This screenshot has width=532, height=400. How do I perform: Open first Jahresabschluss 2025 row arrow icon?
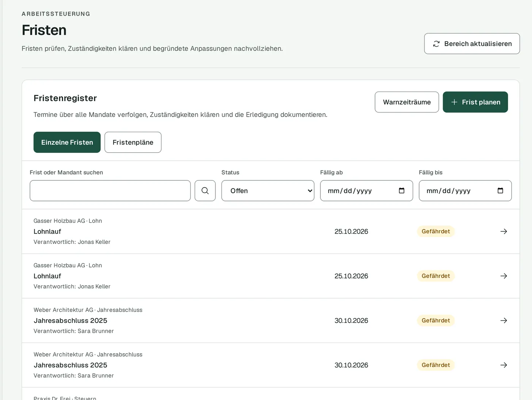coord(504,321)
